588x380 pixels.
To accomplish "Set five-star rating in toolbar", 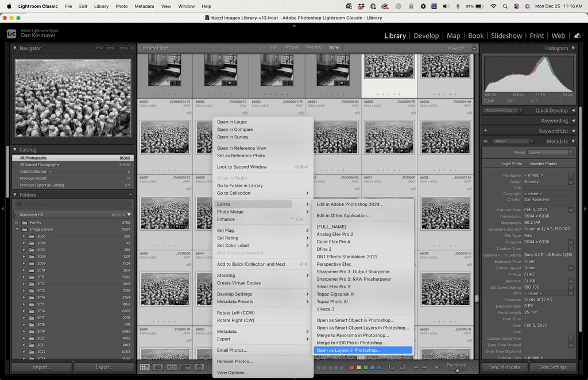I will pyautogui.click(x=341, y=367).
